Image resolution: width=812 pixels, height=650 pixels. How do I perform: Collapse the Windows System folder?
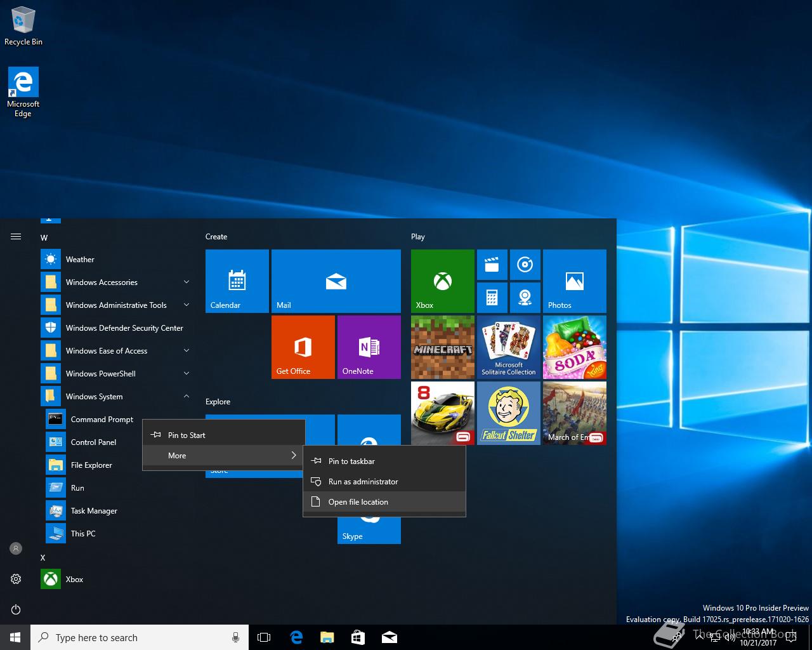95,397
